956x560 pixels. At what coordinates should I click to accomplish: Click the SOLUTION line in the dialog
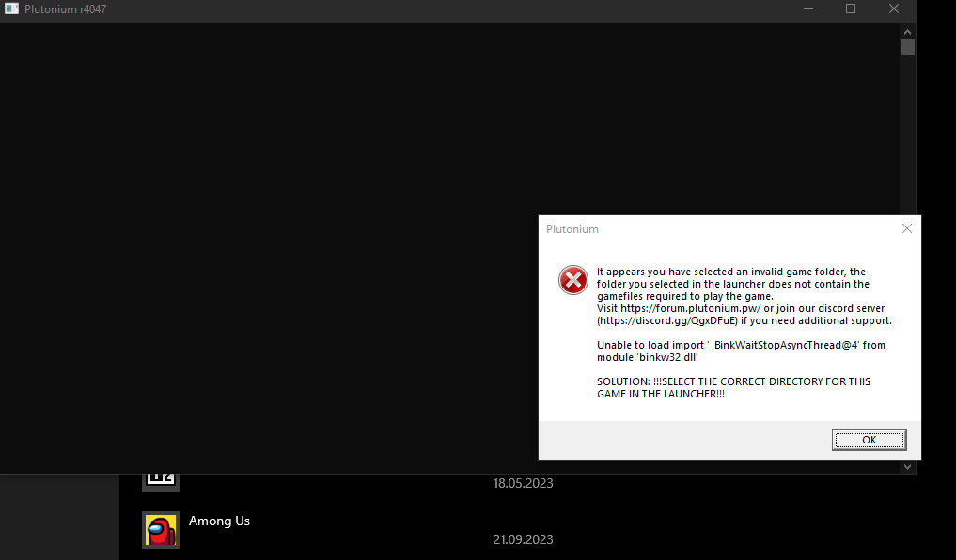click(x=733, y=387)
